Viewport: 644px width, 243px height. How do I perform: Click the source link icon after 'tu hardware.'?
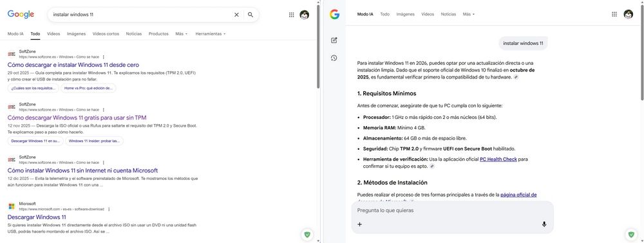[516, 77]
